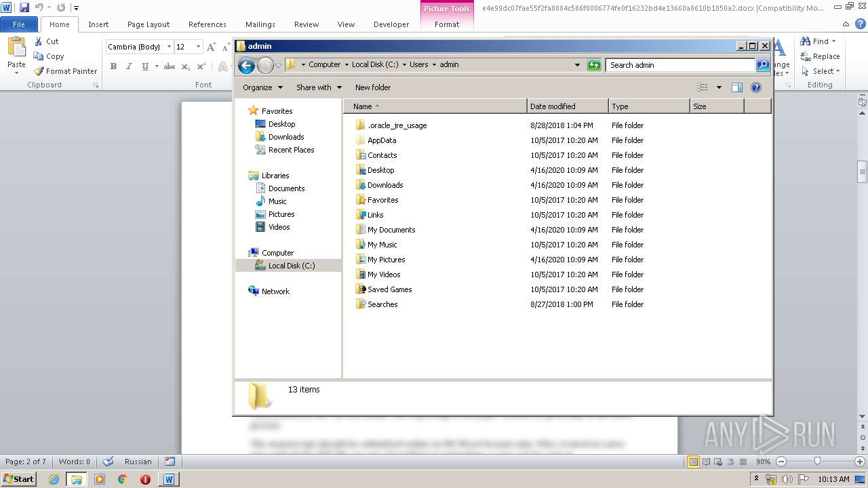Open the References ribbon tab
This screenshot has width=868, height=488.
click(208, 24)
